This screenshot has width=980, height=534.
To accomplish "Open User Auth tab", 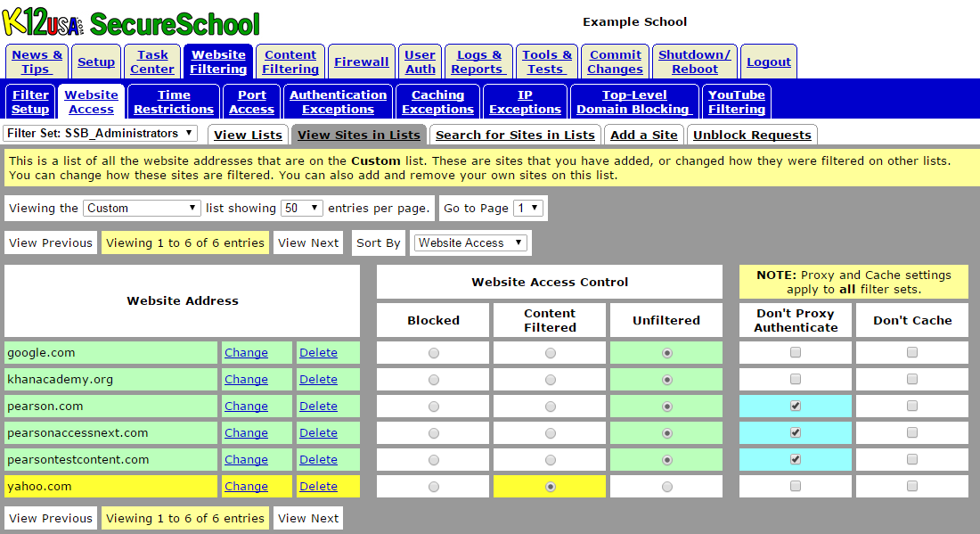I will 420,62.
